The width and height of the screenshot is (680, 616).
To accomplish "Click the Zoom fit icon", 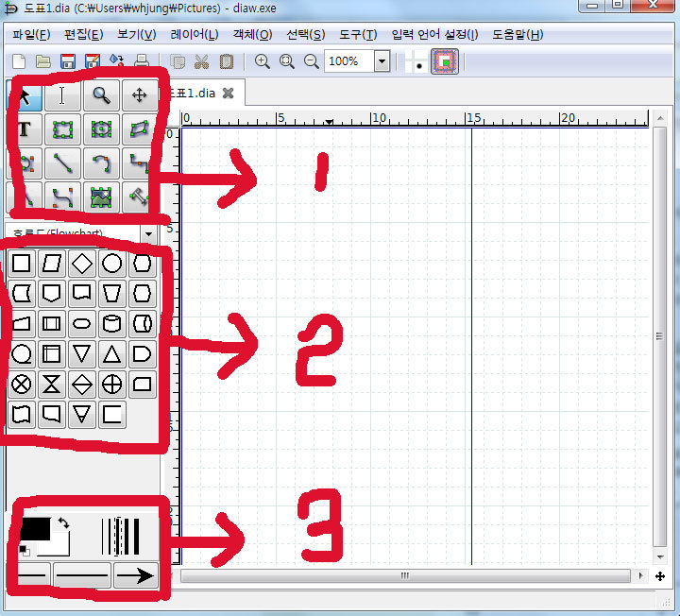I will point(287,61).
